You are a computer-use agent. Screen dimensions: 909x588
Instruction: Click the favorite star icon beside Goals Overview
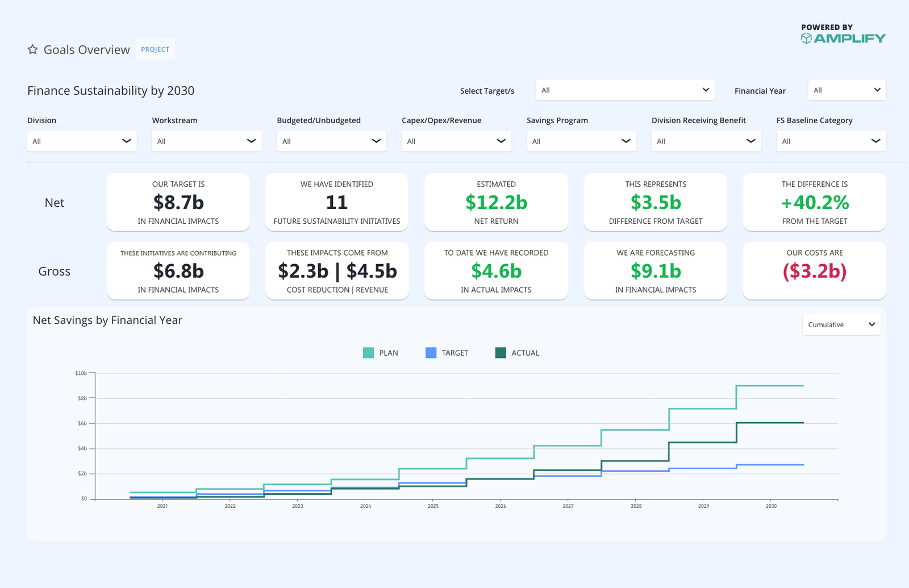click(x=32, y=50)
